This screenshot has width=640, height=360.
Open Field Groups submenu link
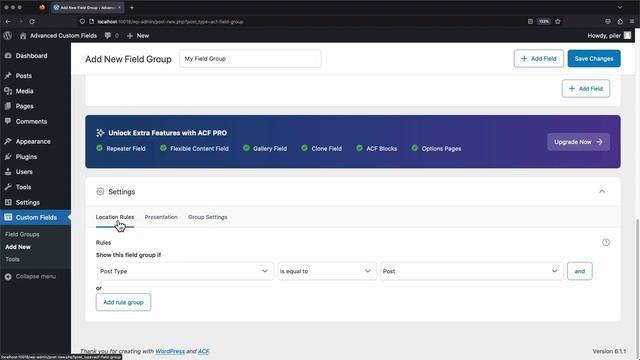22,234
